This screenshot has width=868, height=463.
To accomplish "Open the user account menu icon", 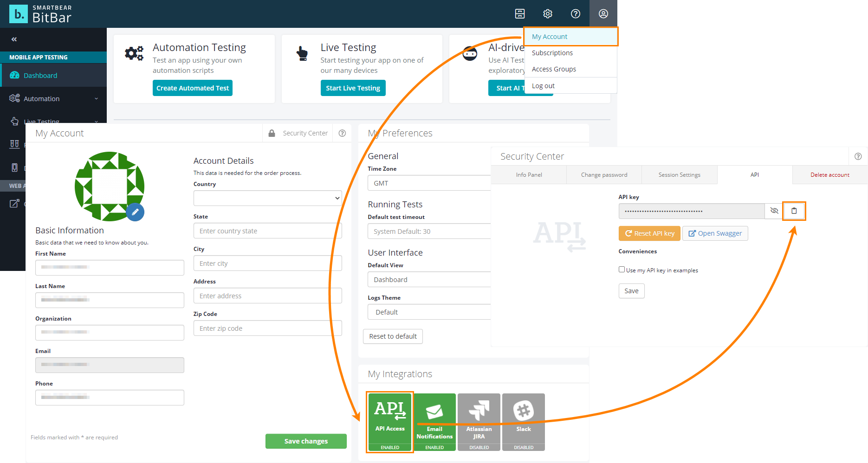I will (x=603, y=14).
